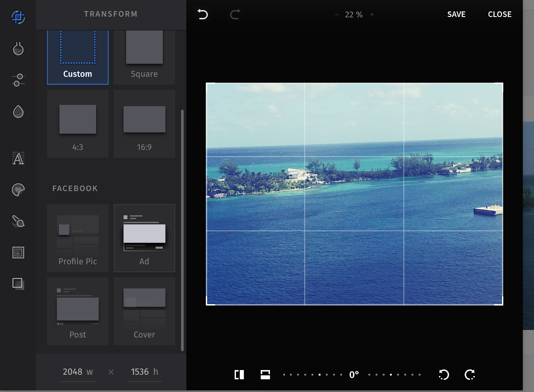The height and width of the screenshot is (392, 534).
Task: Open the Focus droplet tool
Action: coord(18,111)
